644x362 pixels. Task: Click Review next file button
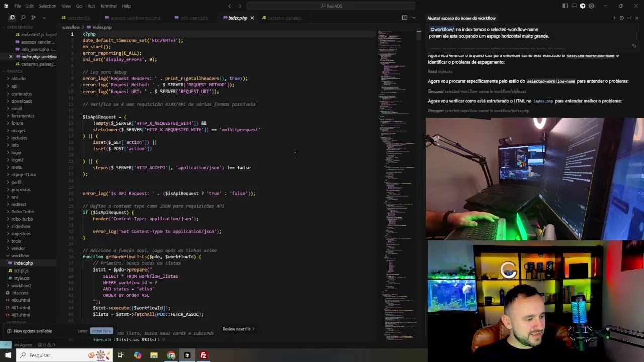(238, 329)
